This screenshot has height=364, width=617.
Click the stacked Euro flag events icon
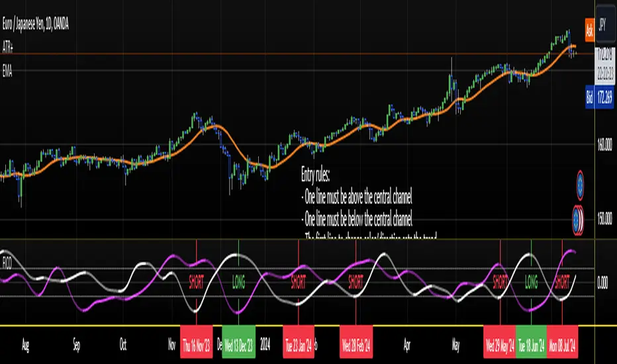[x=578, y=220]
